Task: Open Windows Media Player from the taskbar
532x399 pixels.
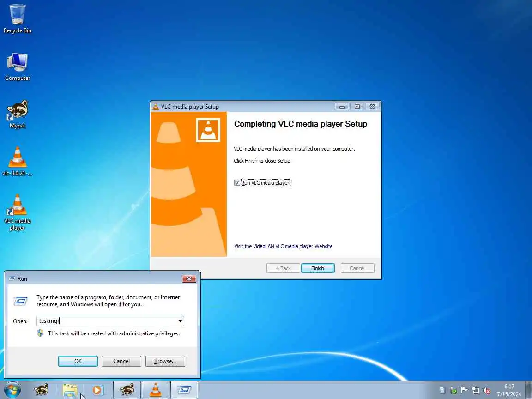Action: tap(97, 390)
